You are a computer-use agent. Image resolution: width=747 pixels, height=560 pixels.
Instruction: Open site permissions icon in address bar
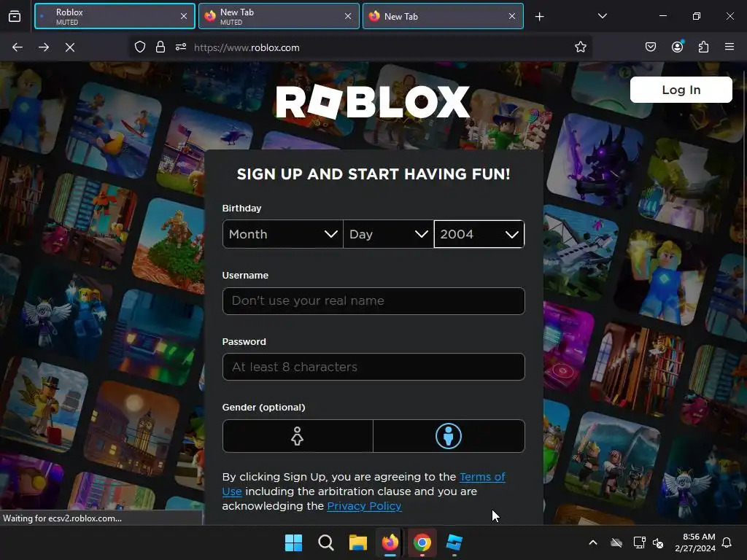(x=181, y=47)
